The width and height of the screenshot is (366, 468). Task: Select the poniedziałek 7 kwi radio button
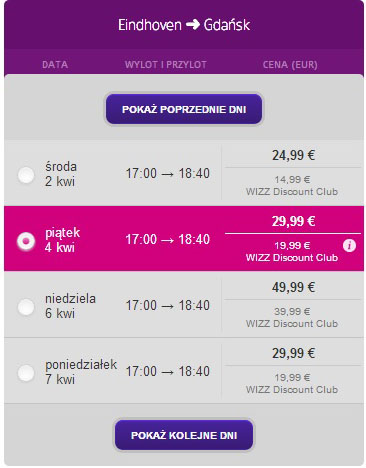tap(26, 373)
